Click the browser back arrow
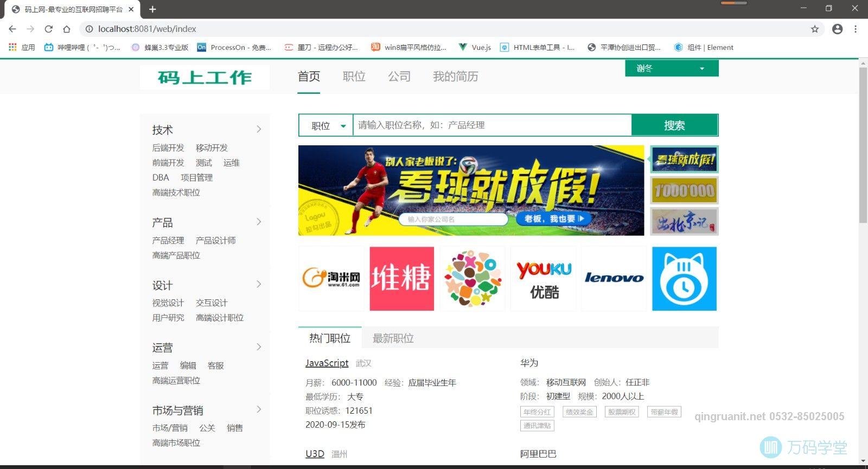 pos(12,29)
